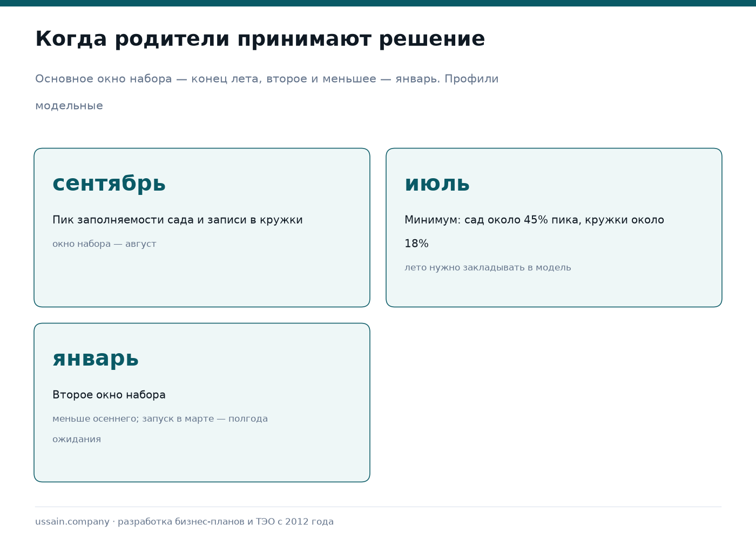
Task: Select the subtitle line starting "Основное окно набора"
Action: [x=267, y=79]
